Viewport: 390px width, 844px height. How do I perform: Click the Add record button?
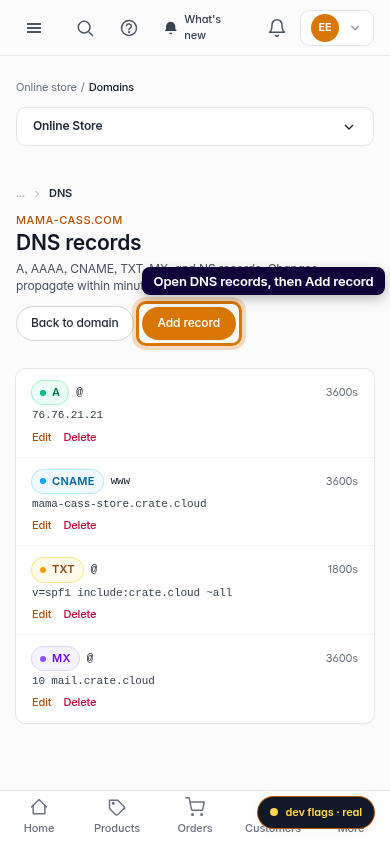189,323
